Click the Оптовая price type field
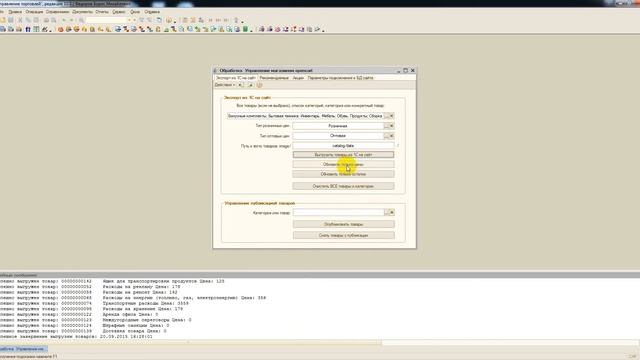The width and height of the screenshot is (640, 360). click(338, 136)
